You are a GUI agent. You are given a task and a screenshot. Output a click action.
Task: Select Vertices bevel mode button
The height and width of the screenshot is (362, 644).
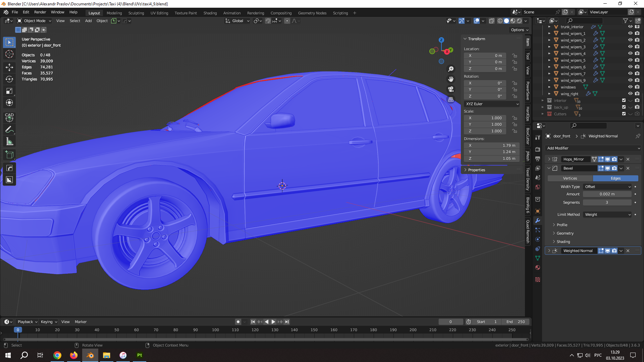570,178
